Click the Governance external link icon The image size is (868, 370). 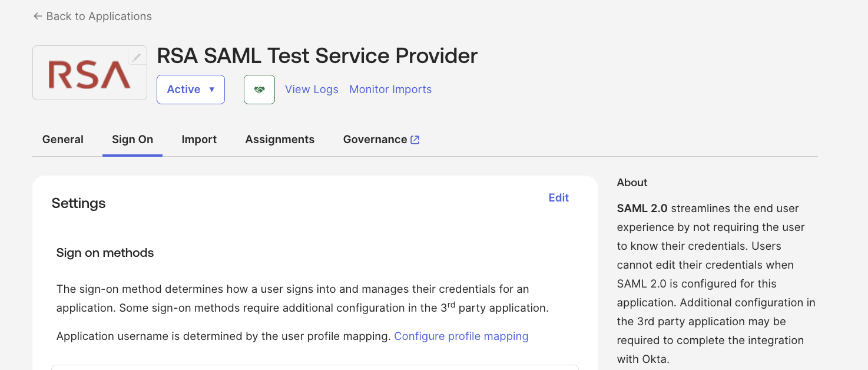click(415, 140)
